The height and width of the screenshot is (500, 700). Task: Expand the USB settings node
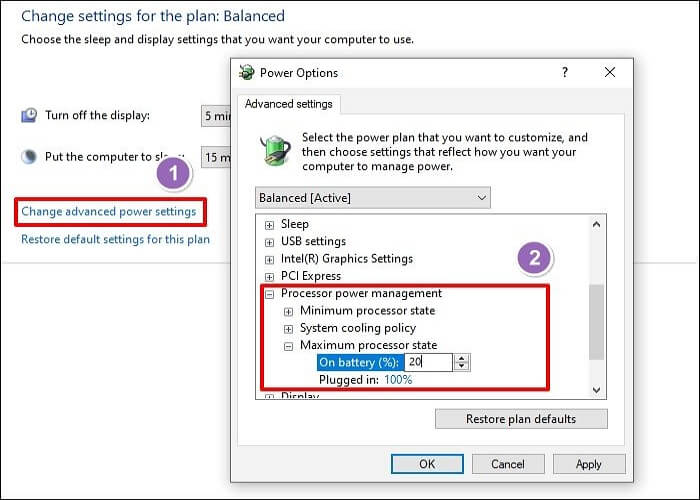click(x=269, y=242)
